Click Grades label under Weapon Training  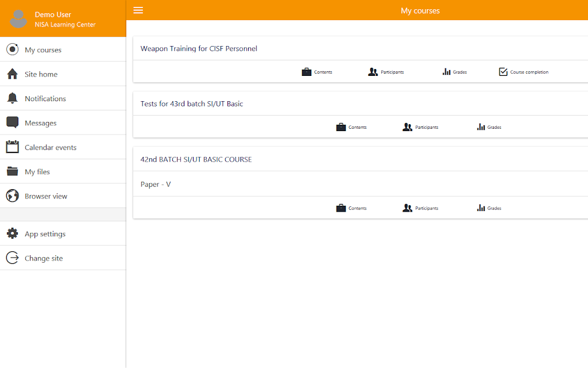point(460,72)
